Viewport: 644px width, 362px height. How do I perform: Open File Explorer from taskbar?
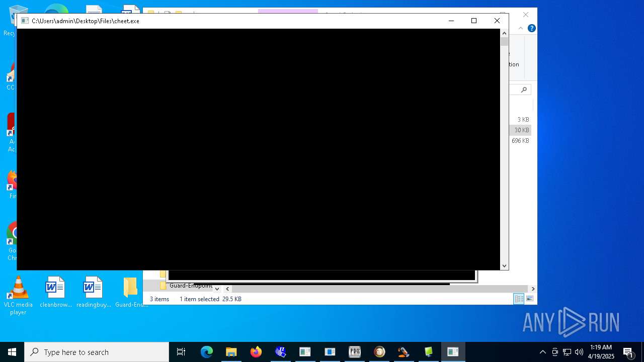click(x=231, y=352)
